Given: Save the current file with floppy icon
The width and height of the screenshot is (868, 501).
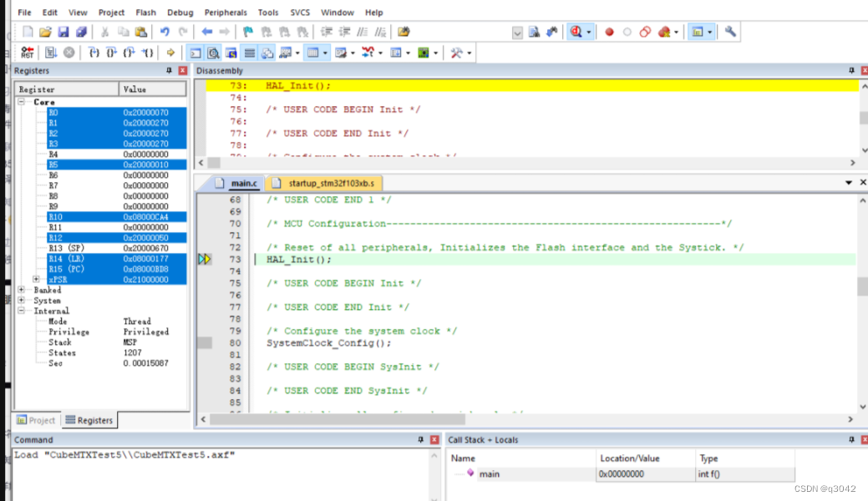Looking at the screenshot, I should [x=63, y=32].
